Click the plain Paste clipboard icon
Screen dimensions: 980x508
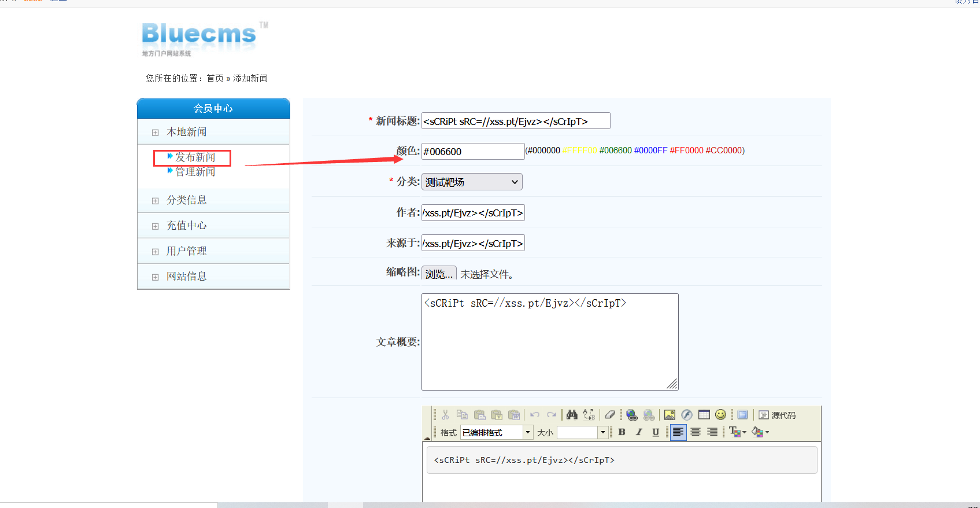click(x=479, y=415)
